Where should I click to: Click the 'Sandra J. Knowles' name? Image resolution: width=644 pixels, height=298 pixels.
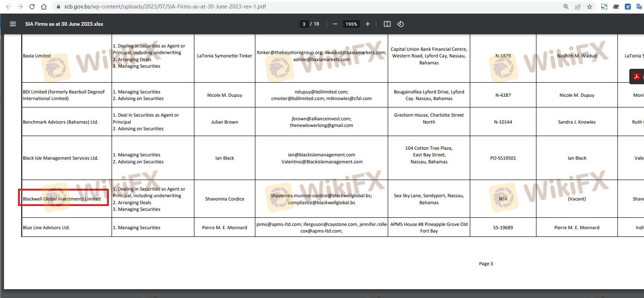pyautogui.click(x=577, y=122)
